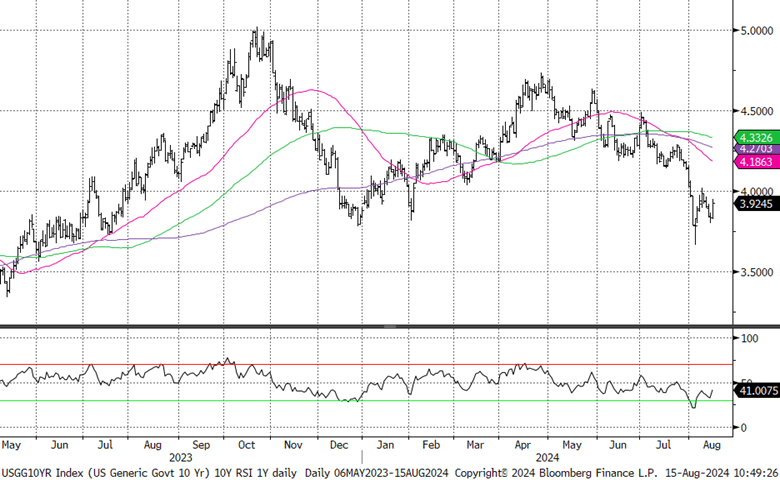Click the USGG10YR Index title text
The image size is (780, 480).
pyautogui.click(x=45, y=469)
